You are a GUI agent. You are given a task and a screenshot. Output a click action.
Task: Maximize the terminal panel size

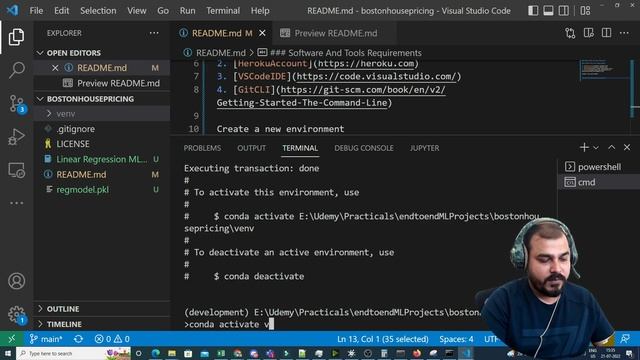611,147
